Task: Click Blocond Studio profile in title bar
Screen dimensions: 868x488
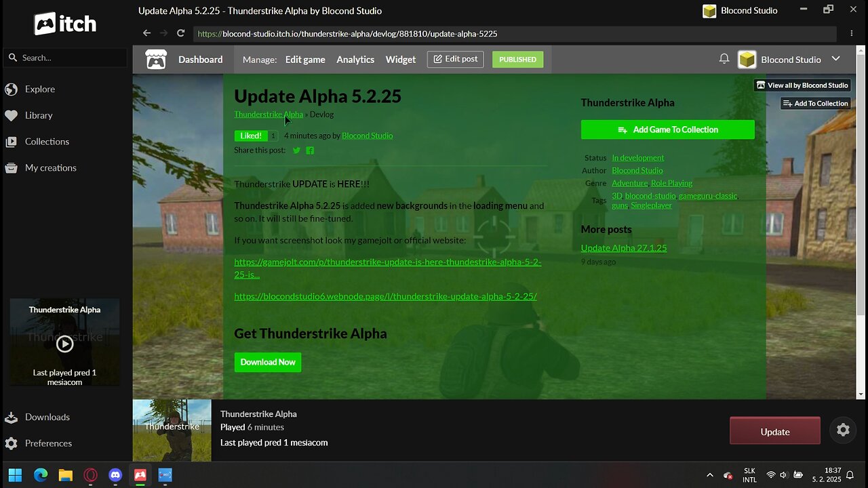Action: point(740,11)
